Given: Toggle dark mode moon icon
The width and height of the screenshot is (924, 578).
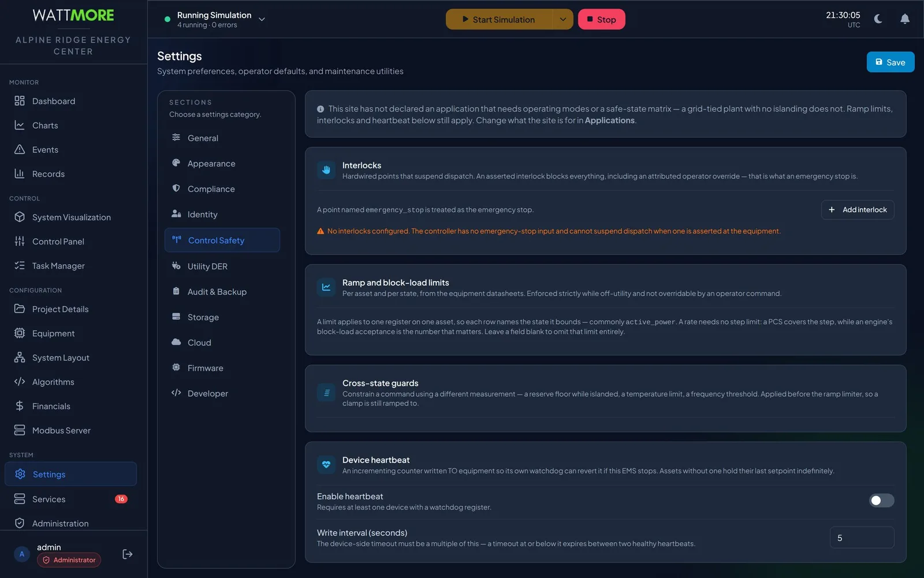Looking at the screenshot, I should 878,19.
